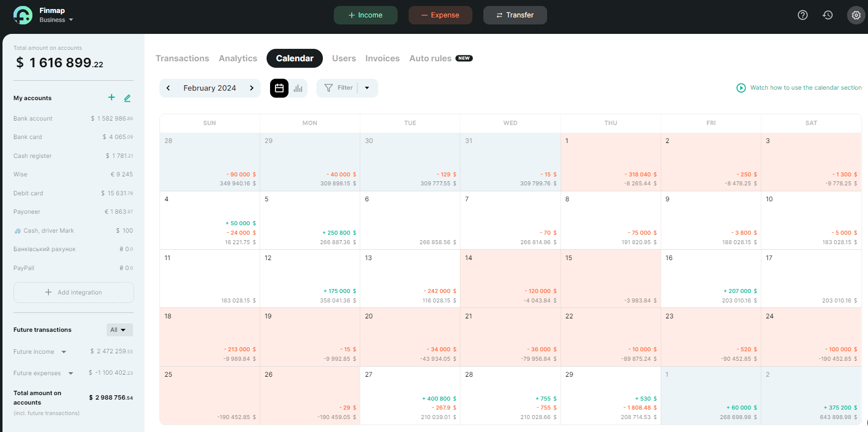Viewport: 868px width, 432px height.
Task: Select the Bank card account
Action: [x=73, y=137]
